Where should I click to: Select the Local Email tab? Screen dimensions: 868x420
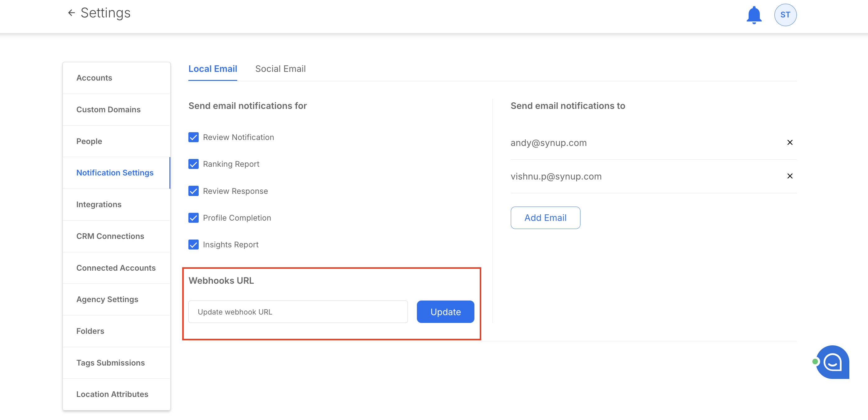[x=213, y=69]
